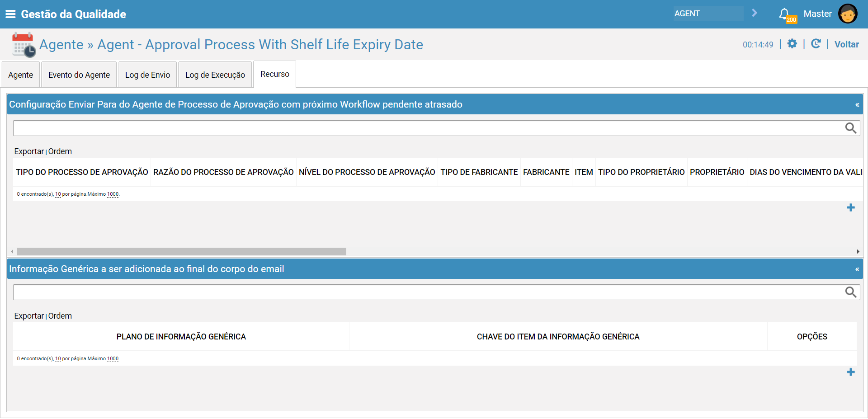Collapse Configuração Enviar Para panel
The width and height of the screenshot is (868, 419).
pos(857,105)
